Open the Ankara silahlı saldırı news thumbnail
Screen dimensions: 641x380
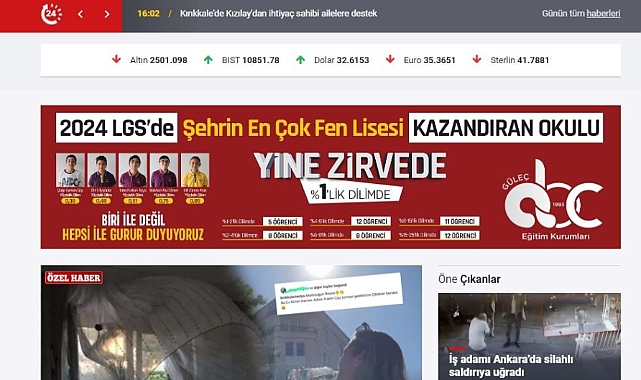(x=529, y=336)
